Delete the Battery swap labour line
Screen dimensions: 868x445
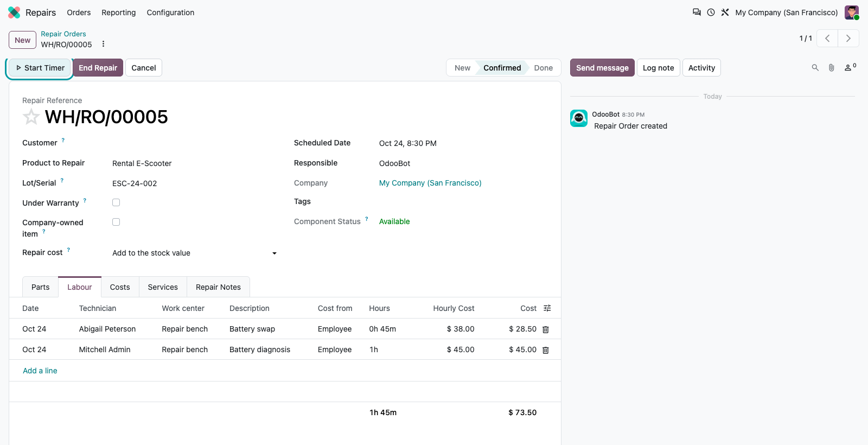tap(546, 329)
